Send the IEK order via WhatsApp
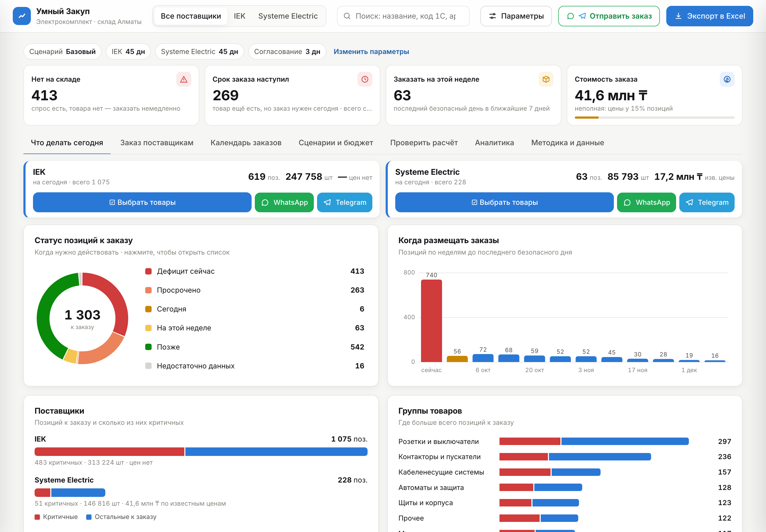This screenshot has width=766, height=532. pyautogui.click(x=284, y=202)
